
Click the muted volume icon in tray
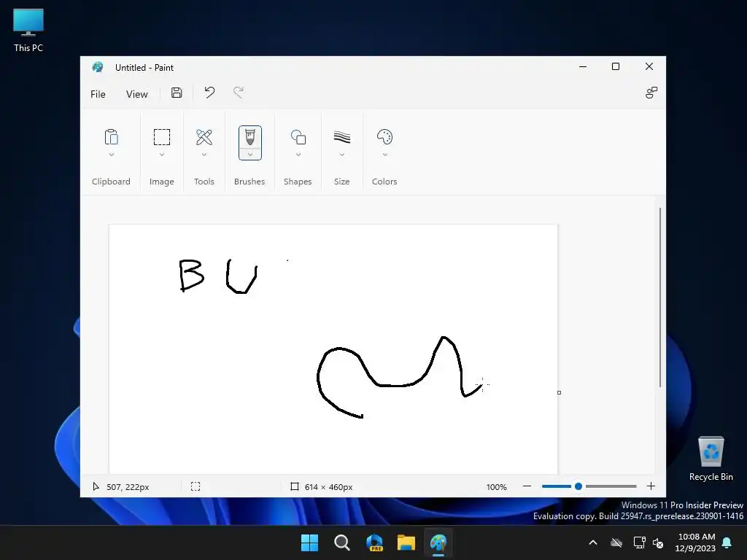658,542
